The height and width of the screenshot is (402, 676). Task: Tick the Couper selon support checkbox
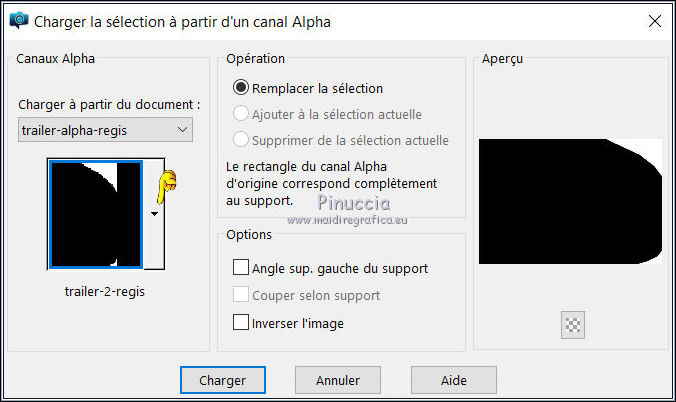click(241, 295)
